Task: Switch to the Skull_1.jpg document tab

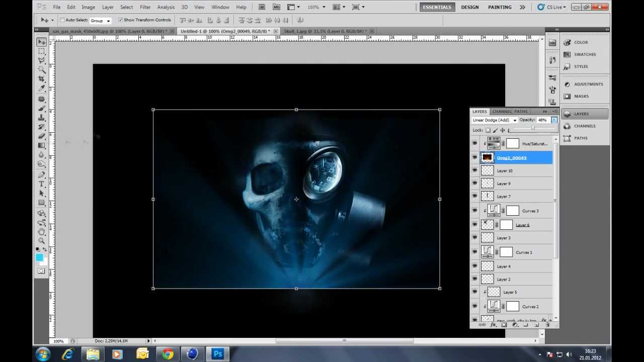Action: 330,31
